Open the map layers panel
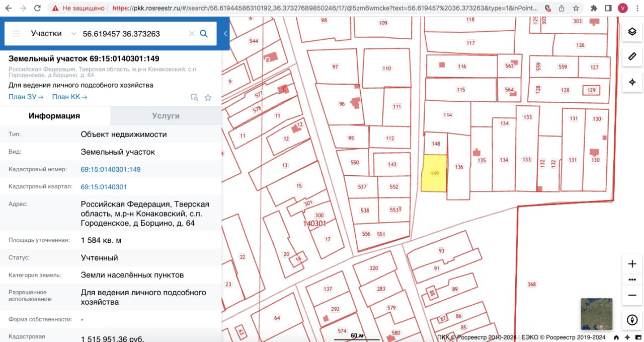 pos(632,32)
